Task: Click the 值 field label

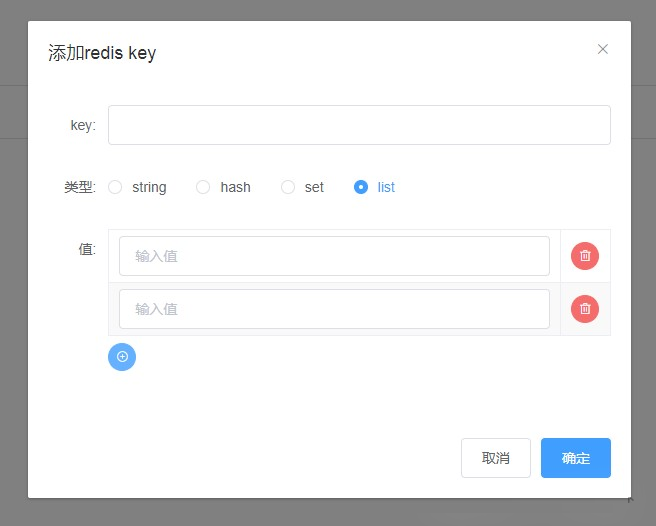Action: point(86,249)
